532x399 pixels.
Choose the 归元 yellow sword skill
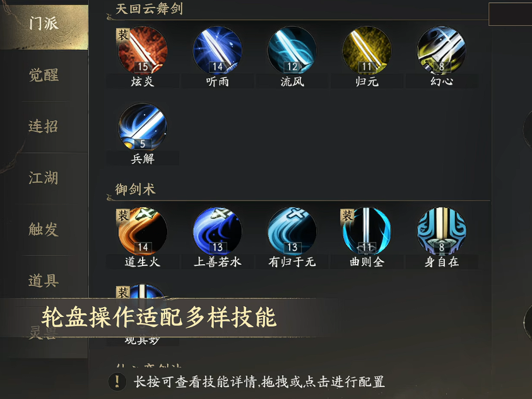tap(367, 50)
